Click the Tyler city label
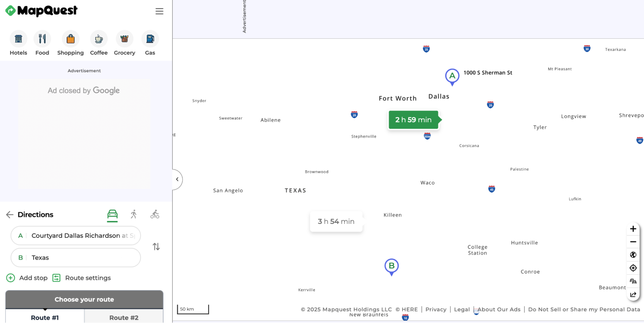644x323 pixels. point(540,128)
